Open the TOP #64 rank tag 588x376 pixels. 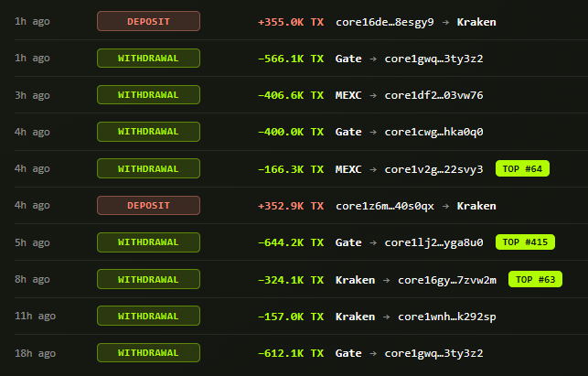pos(522,169)
